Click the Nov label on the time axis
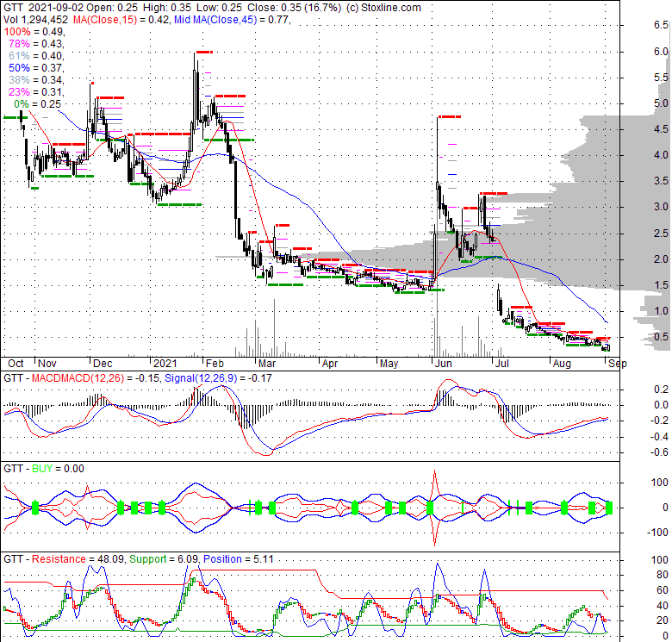Image resolution: width=672 pixels, height=642 pixels. [x=47, y=364]
